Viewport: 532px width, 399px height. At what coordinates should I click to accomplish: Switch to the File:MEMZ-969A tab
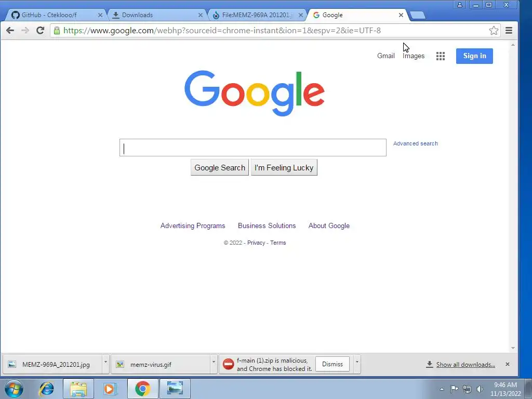point(257,15)
